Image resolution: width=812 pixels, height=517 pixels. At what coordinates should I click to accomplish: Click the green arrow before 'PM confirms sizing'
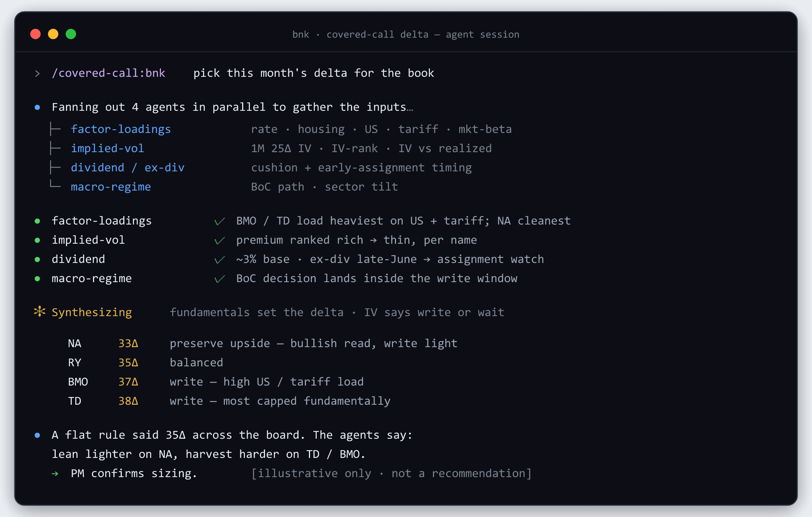coord(55,474)
